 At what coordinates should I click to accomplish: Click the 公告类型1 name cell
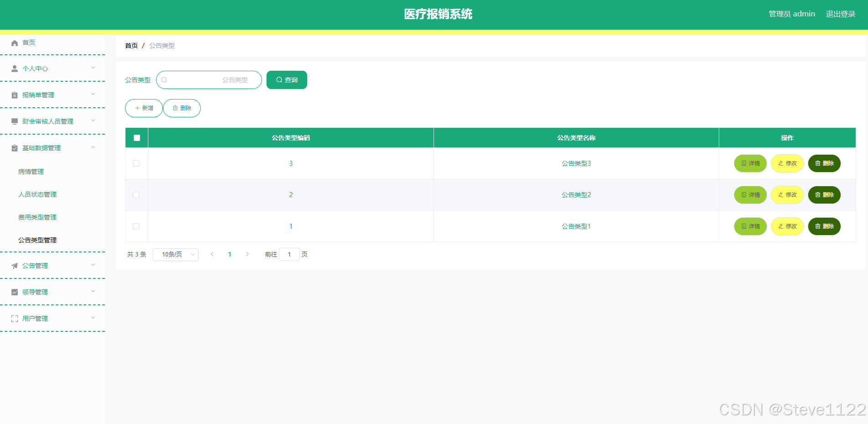tap(576, 226)
